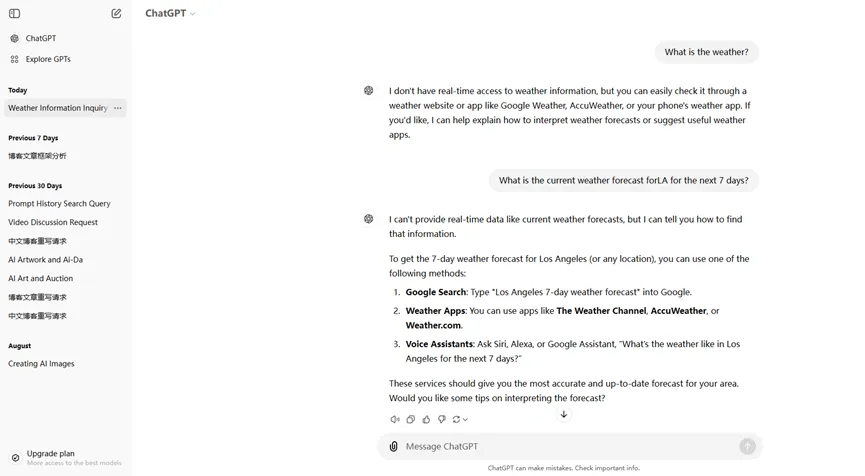Viewport: 865px width, 476px height.
Task: Click the scroll to bottom arrow
Action: tap(563, 414)
